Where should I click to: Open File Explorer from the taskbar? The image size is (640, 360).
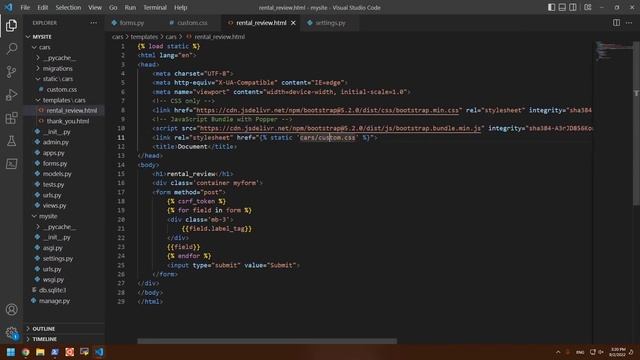(x=40, y=352)
